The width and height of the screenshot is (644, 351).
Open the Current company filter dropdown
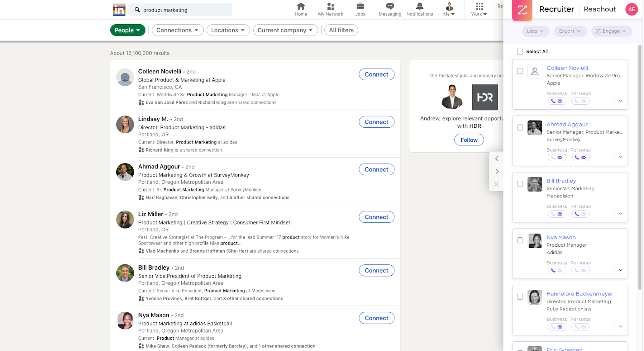tap(285, 30)
